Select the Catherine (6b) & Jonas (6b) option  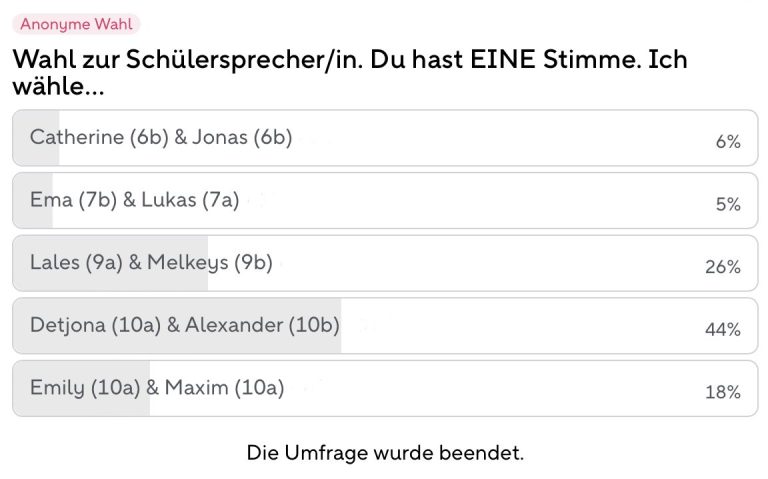pyautogui.click(x=385, y=138)
